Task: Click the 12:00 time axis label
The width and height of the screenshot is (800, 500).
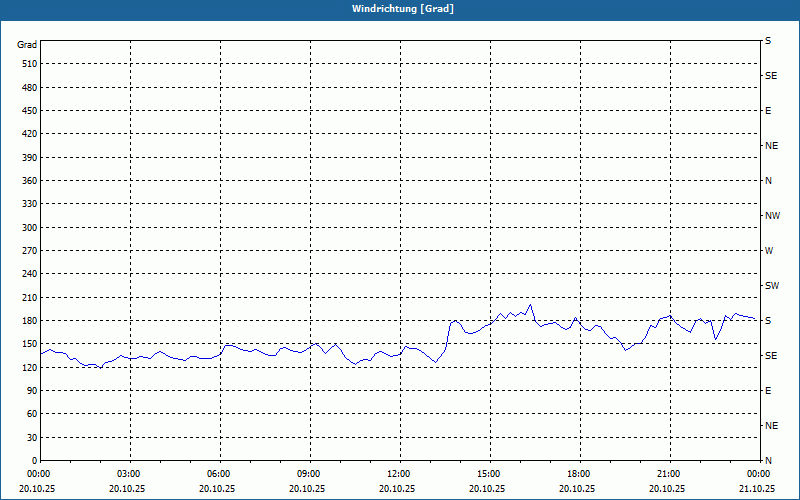Action: tap(399, 473)
